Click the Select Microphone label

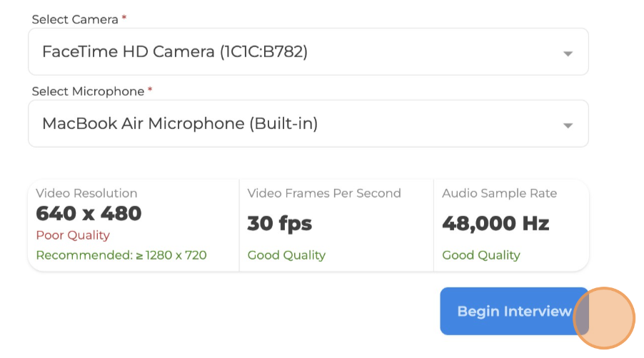tap(88, 91)
